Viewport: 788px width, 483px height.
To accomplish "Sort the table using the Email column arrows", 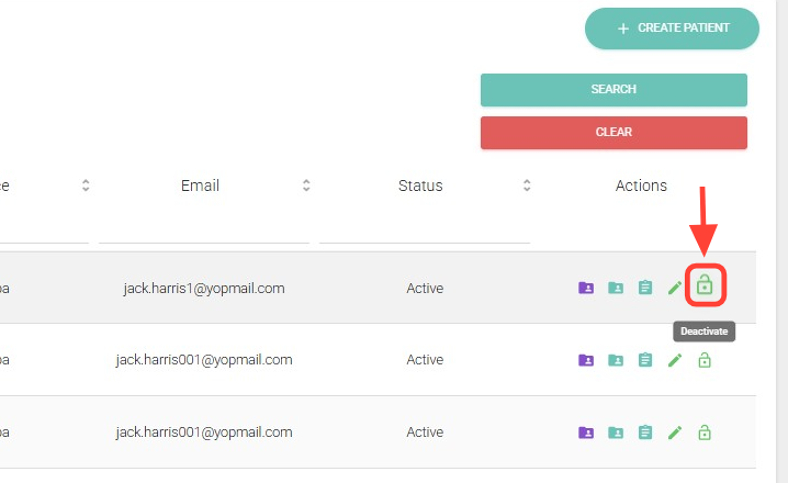I will (x=306, y=185).
